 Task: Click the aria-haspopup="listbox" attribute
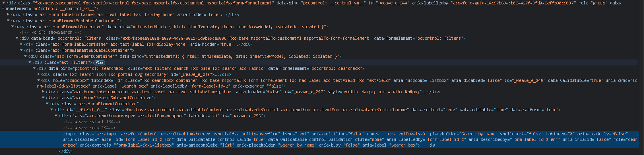tap(421, 81)
